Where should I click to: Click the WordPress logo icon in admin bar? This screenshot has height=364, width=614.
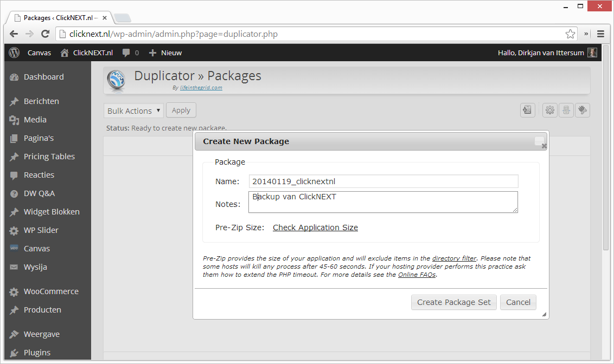tap(14, 53)
